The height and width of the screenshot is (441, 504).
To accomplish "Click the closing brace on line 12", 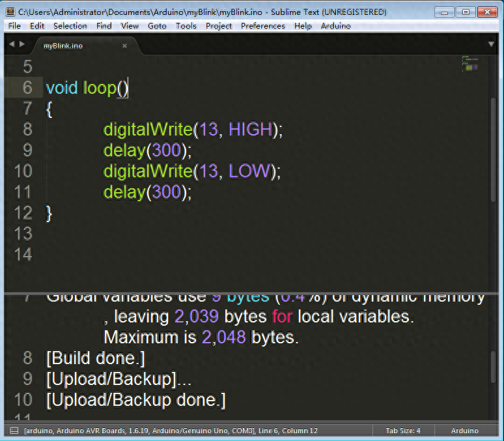I will (x=49, y=213).
